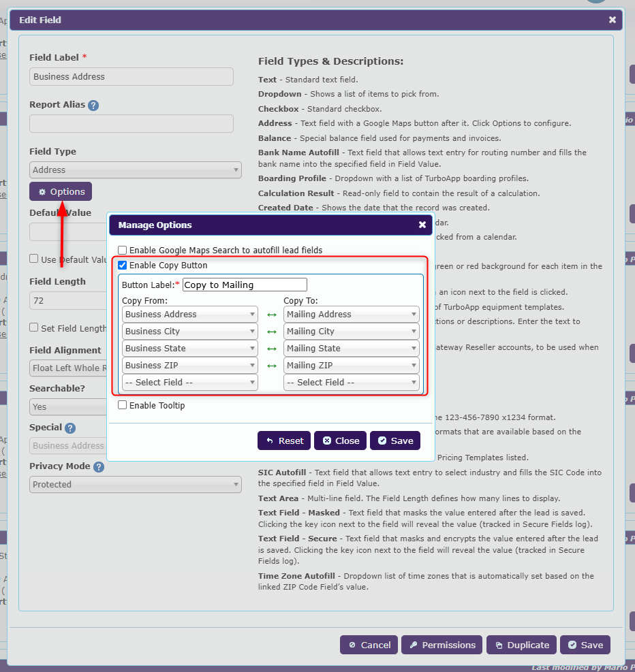Tick the Enable Tooltip checkbox
Screen dimensions: 635x672
(122, 405)
